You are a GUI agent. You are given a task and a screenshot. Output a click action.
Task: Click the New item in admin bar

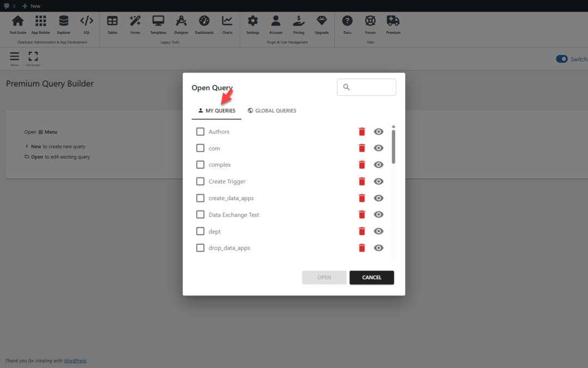(31, 6)
